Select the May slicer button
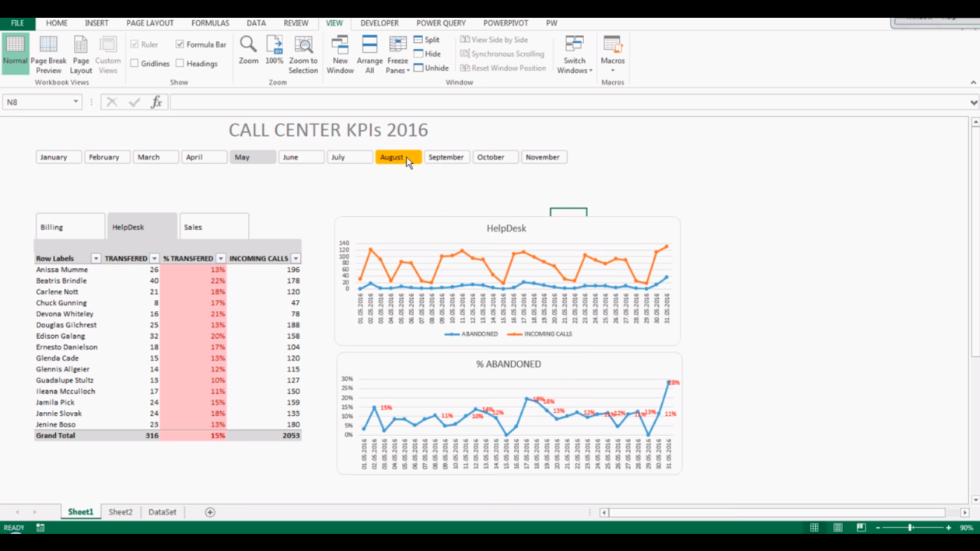980x551 pixels. (x=253, y=157)
